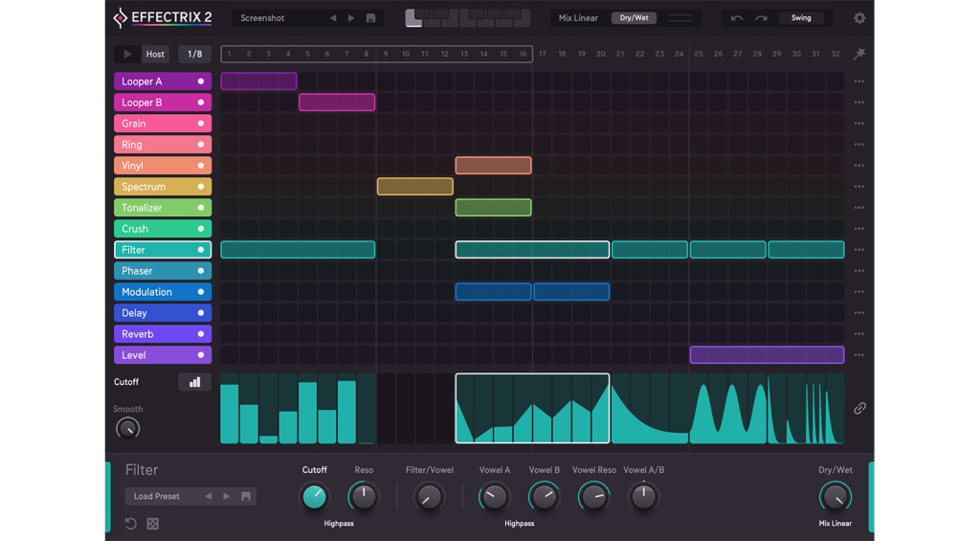Go to previous global preset arrow
The width and height of the screenshot is (980, 541).
[333, 18]
